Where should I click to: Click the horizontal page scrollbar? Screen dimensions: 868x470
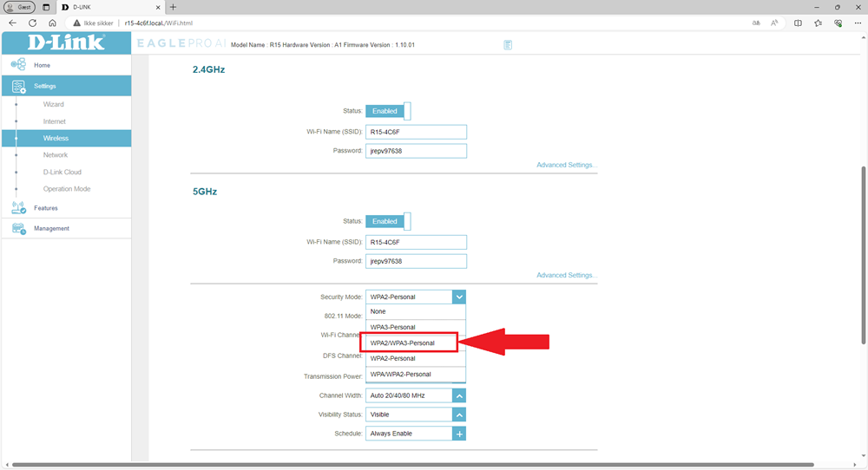tap(413, 465)
